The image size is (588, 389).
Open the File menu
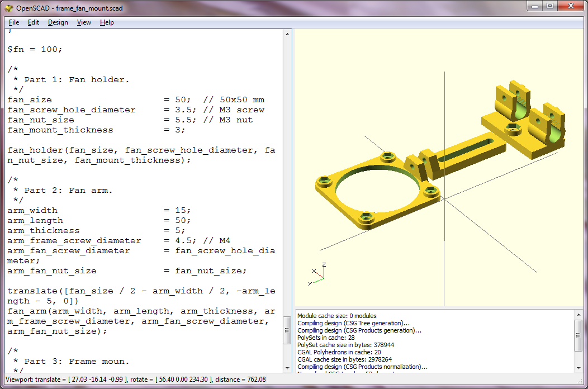(x=14, y=22)
